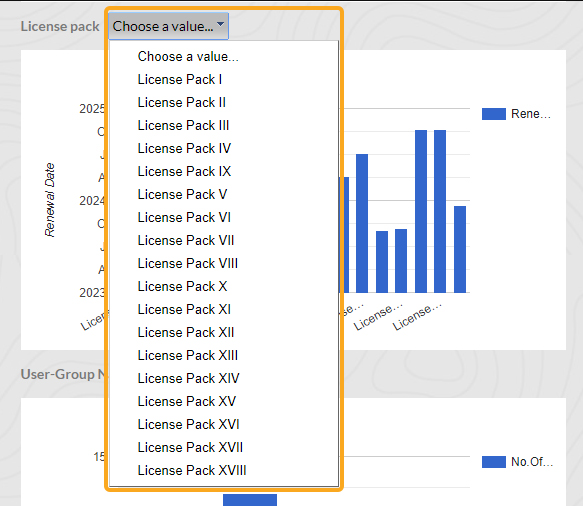The height and width of the screenshot is (506, 583).
Task: Select License Pack XVIII at list bottom
Action: click(224, 471)
